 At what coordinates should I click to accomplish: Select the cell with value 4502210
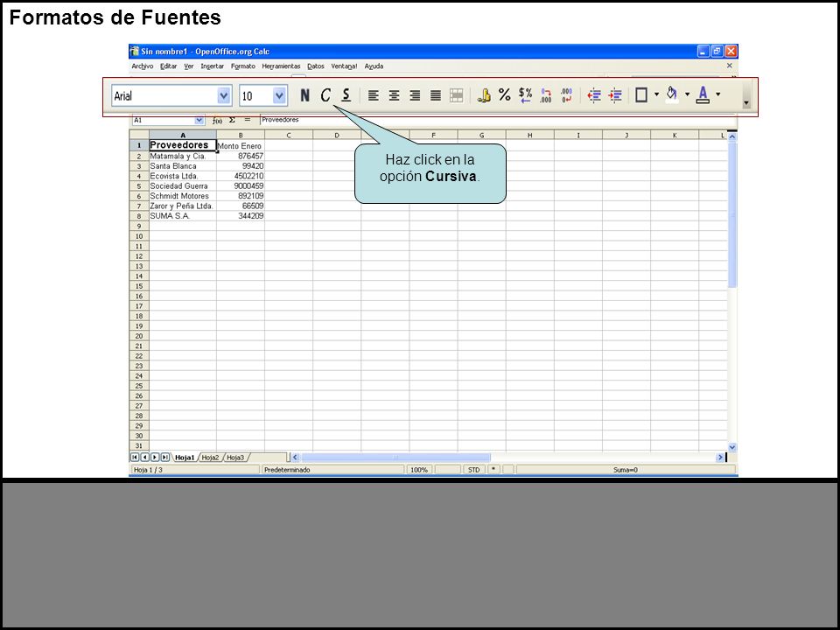tap(241, 176)
